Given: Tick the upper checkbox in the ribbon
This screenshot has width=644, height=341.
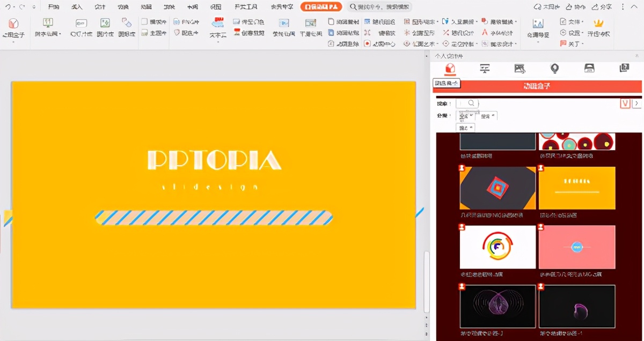Looking at the screenshot, I should (x=144, y=22).
